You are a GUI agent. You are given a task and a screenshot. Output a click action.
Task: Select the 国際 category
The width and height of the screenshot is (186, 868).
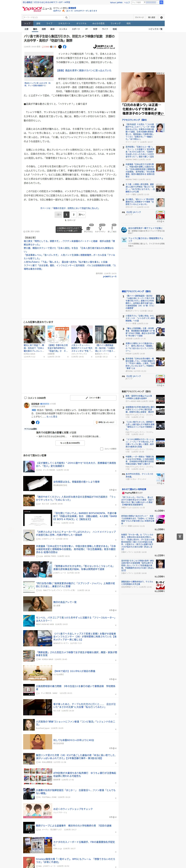(x=44, y=29)
